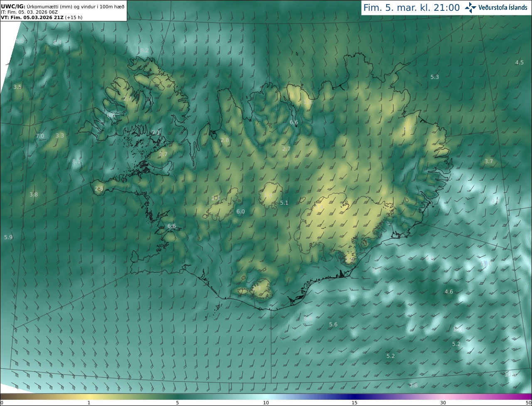Click the 5.1 value near the glacier
The image size is (532, 406).
coord(284,203)
